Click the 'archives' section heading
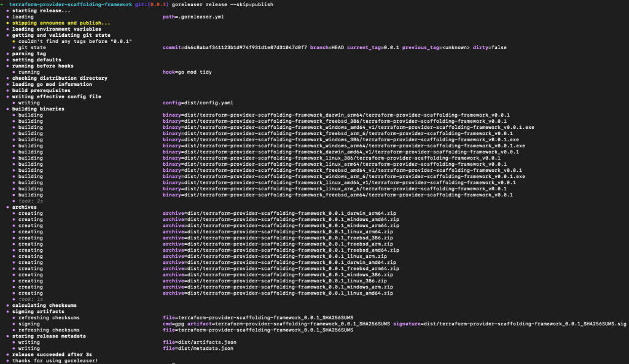 click(24, 207)
